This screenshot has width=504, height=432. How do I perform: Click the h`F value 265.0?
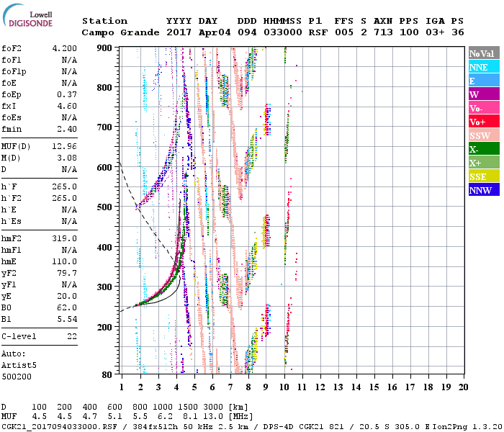(65, 186)
